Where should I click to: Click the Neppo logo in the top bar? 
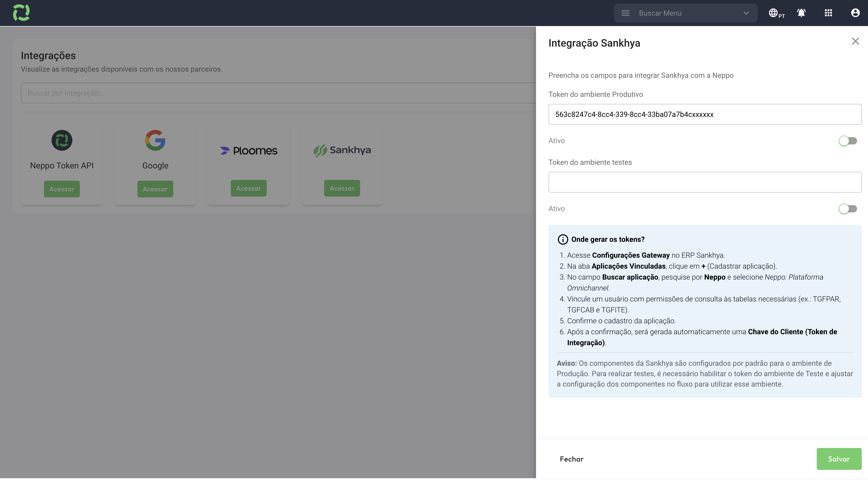click(x=21, y=13)
